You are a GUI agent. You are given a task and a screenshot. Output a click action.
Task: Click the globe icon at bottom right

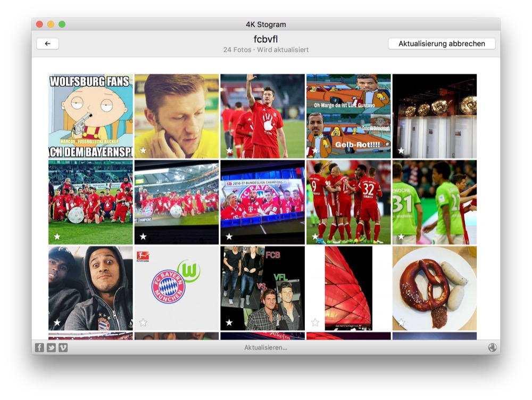492,348
